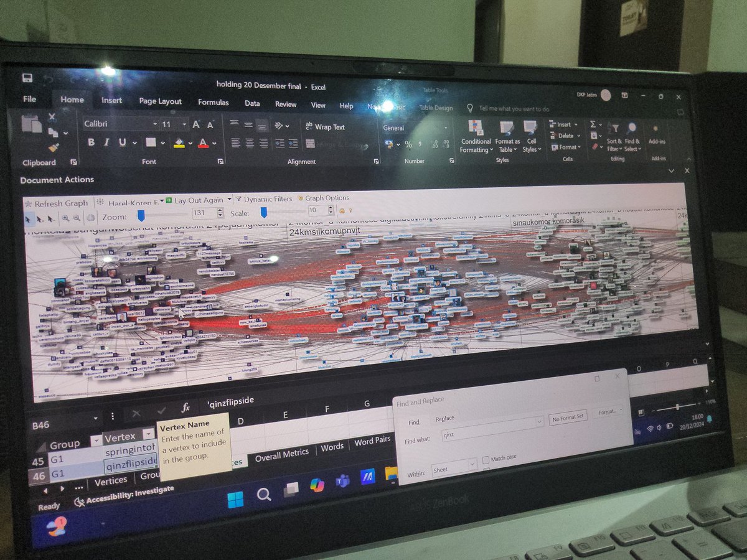Click the No Format Set button

click(569, 418)
